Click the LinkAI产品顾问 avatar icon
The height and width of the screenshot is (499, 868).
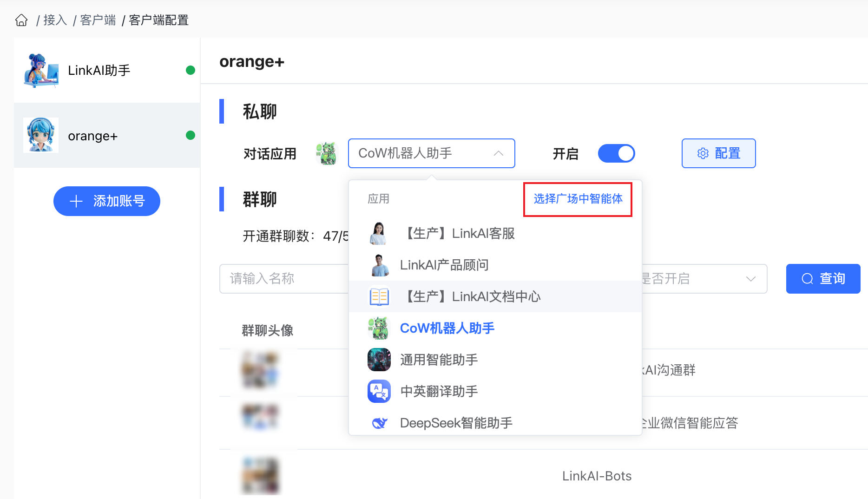(x=379, y=265)
